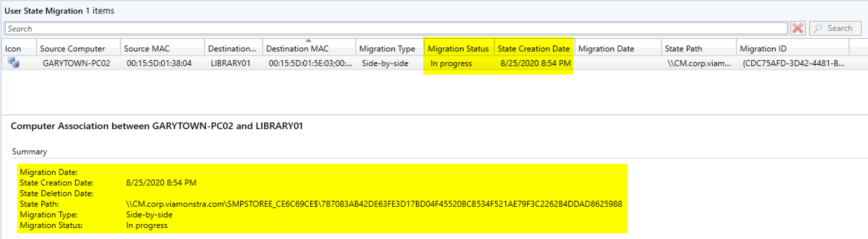Sort by the Source MAC column header

147,49
